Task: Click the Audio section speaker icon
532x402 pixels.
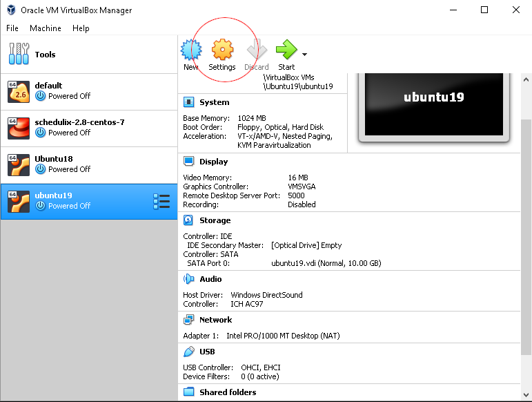Action: [x=188, y=279]
